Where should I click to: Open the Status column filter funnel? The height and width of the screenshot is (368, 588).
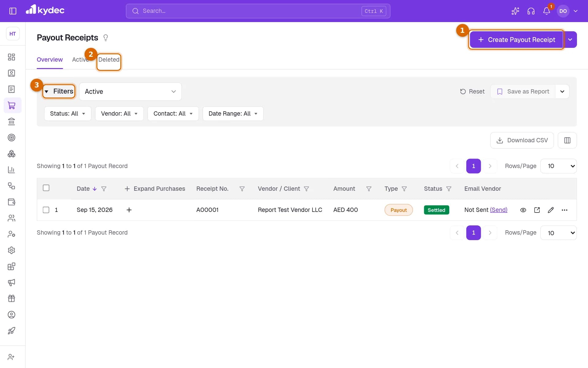click(449, 189)
